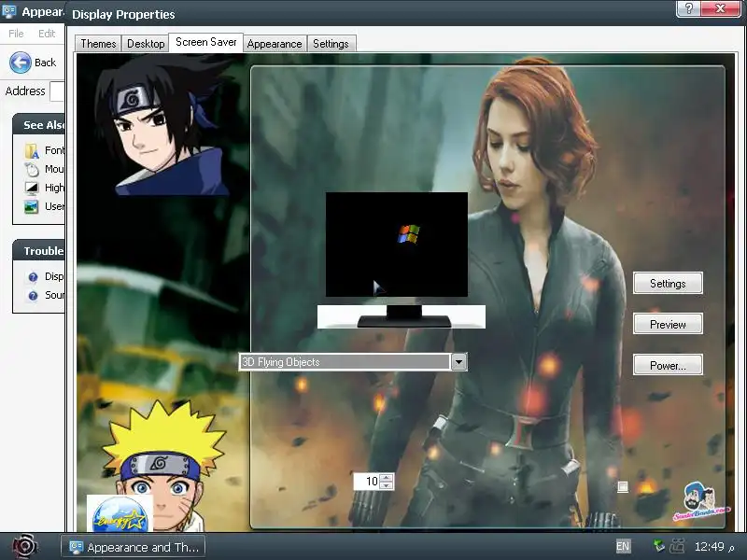Click the User account picture icon
Image resolution: width=747 pixels, height=560 pixels.
point(32,206)
